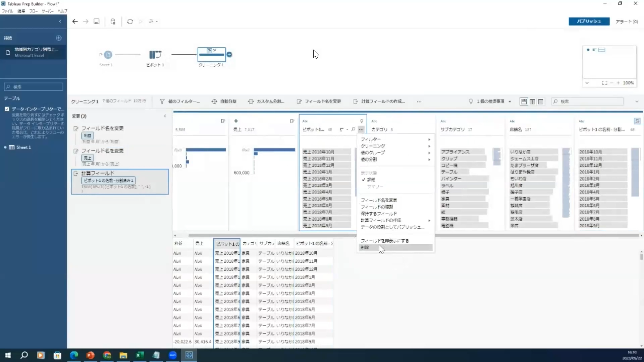Click the 自動分割 toolbar button
644x362 pixels.
(224, 102)
